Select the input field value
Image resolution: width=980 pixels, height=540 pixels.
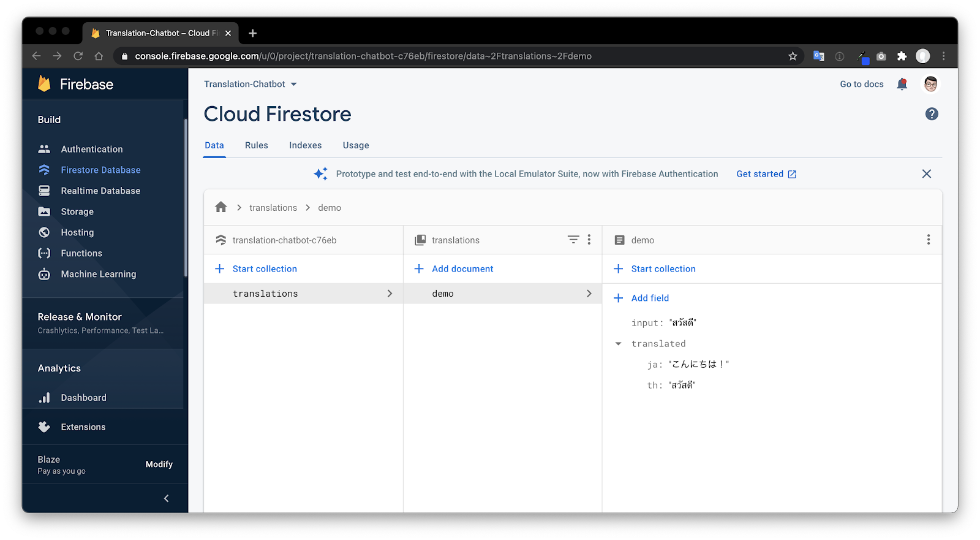(x=682, y=323)
